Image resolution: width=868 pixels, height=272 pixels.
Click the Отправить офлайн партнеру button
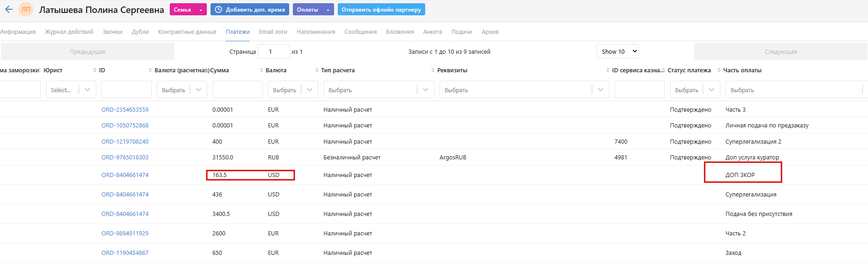coord(381,10)
